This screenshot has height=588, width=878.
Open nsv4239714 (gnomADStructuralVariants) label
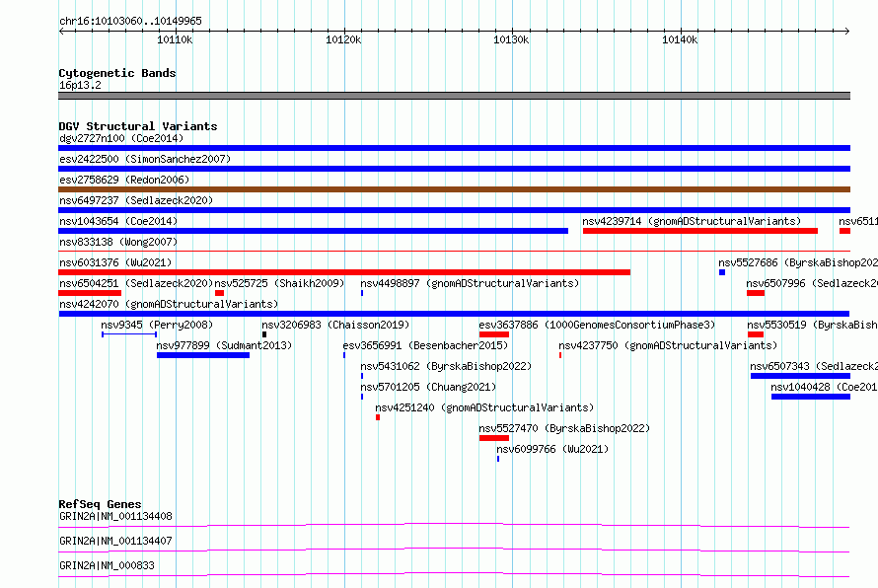(x=692, y=221)
